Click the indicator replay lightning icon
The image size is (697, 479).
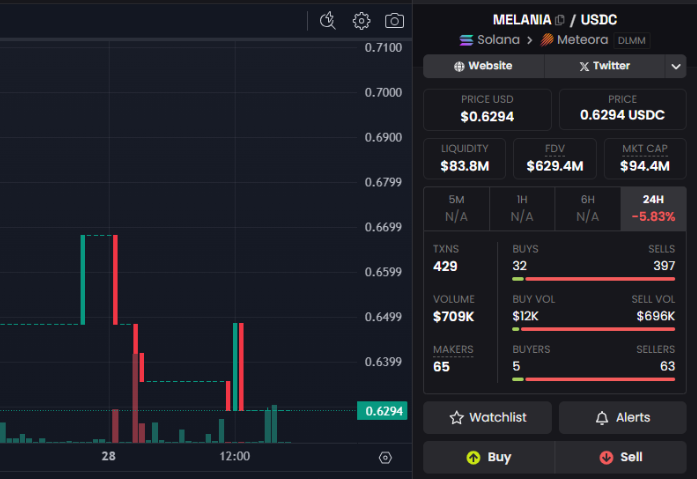pyautogui.click(x=328, y=20)
